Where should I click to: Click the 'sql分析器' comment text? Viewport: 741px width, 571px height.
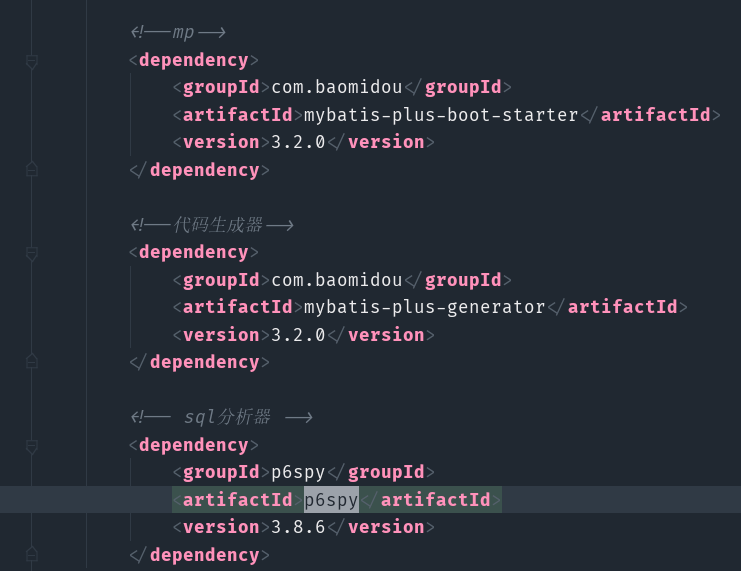[x=227, y=417]
